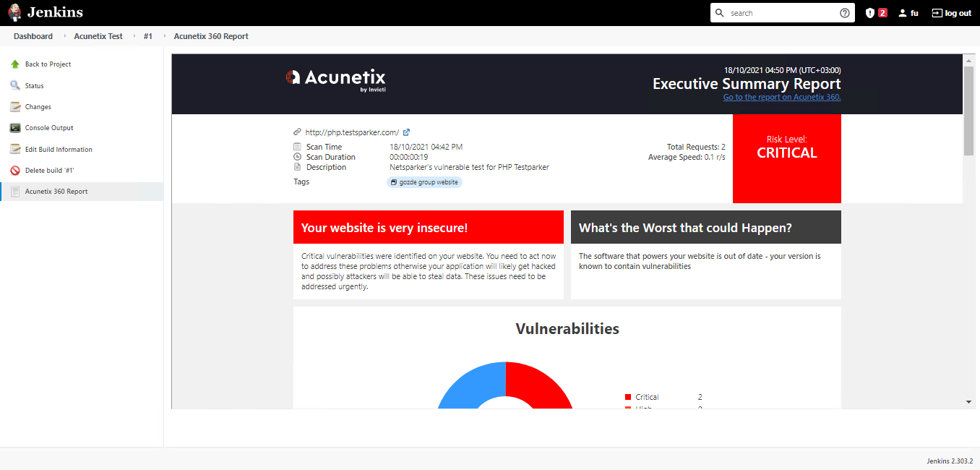Click the document icon beside Description
The width and height of the screenshot is (980, 470).
(297, 167)
